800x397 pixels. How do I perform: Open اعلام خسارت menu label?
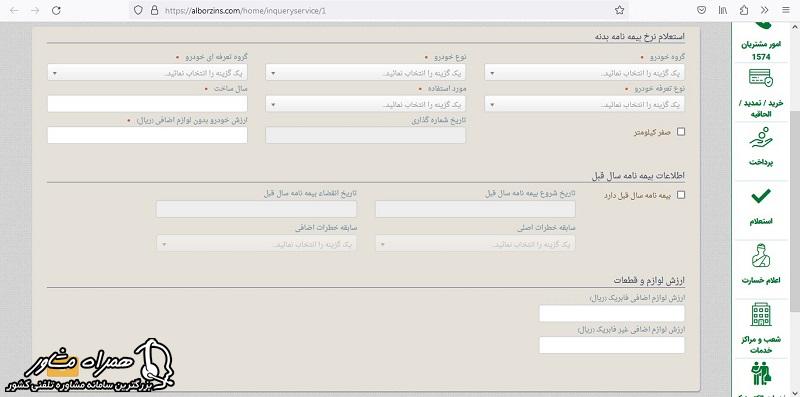761,281
